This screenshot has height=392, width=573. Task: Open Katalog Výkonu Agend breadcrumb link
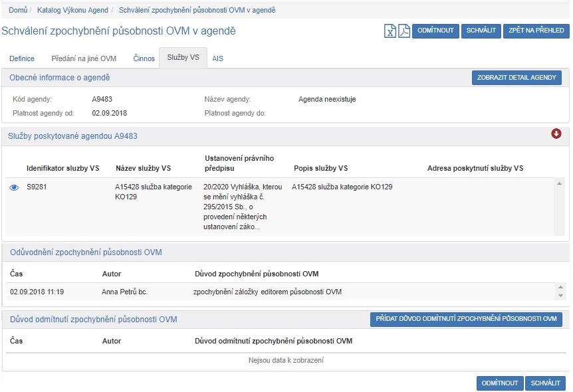pos(74,10)
